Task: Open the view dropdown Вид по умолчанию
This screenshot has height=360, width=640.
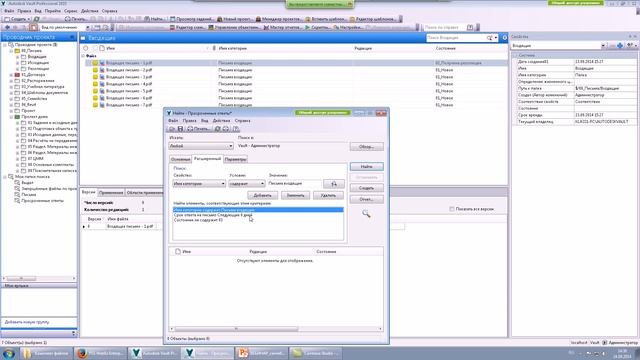Action: (64, 27)
